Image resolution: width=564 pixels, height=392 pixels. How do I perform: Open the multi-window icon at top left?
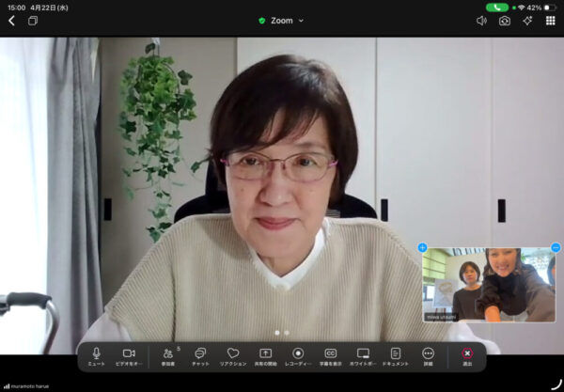[33, 21]
